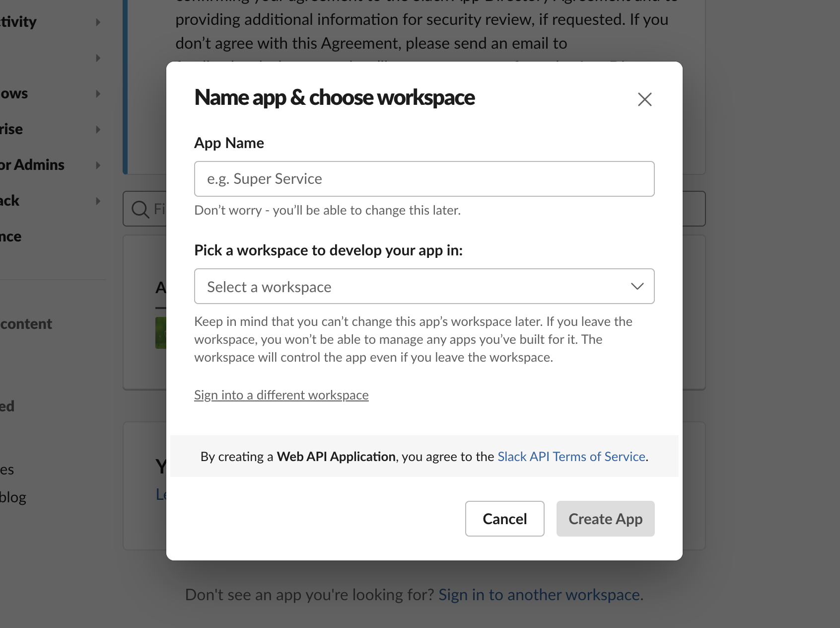Select the sidebar item ending in 'content'
The image size is (840, 628).
point(26,324)
